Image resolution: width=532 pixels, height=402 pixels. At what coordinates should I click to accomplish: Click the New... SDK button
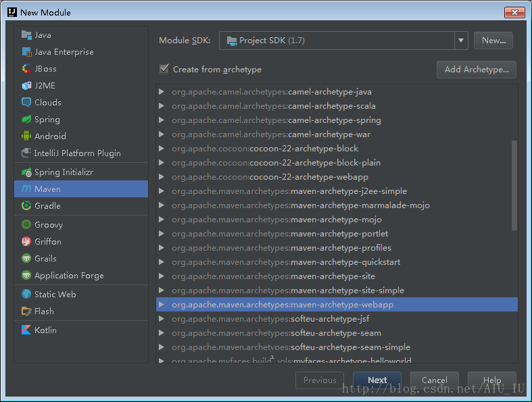493,41
